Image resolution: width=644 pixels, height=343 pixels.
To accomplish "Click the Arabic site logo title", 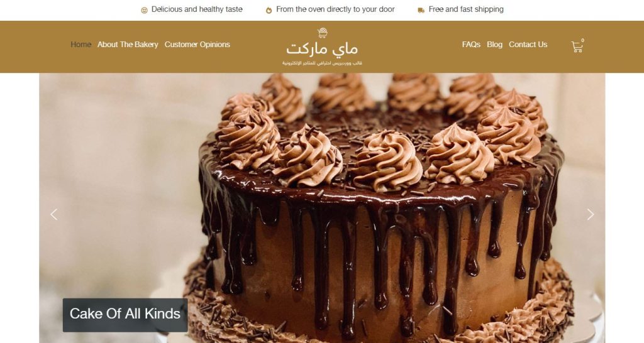I will point(322,49).
